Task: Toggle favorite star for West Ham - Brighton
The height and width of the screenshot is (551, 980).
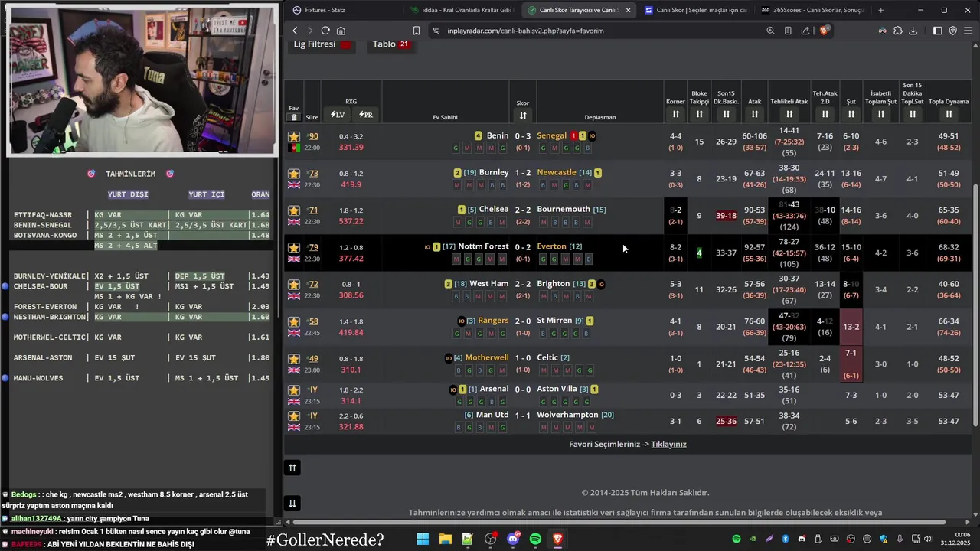Action: tap(294, 285)
